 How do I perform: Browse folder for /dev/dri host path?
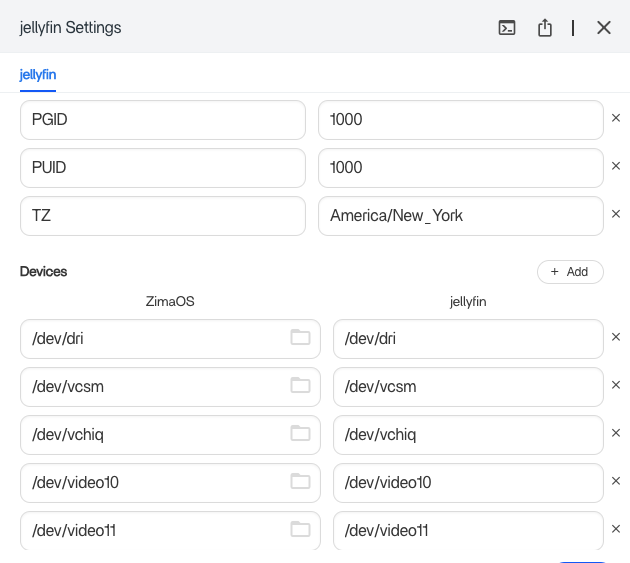(300, 338)
